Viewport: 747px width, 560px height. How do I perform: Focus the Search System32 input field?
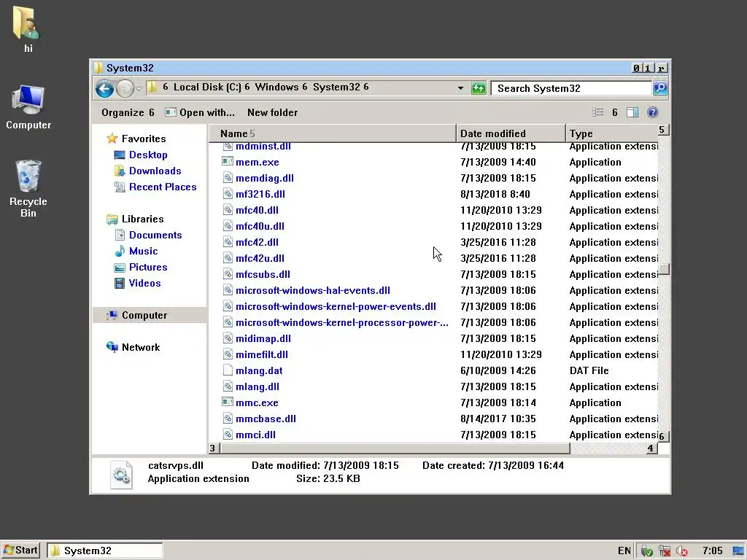[571, 88]
